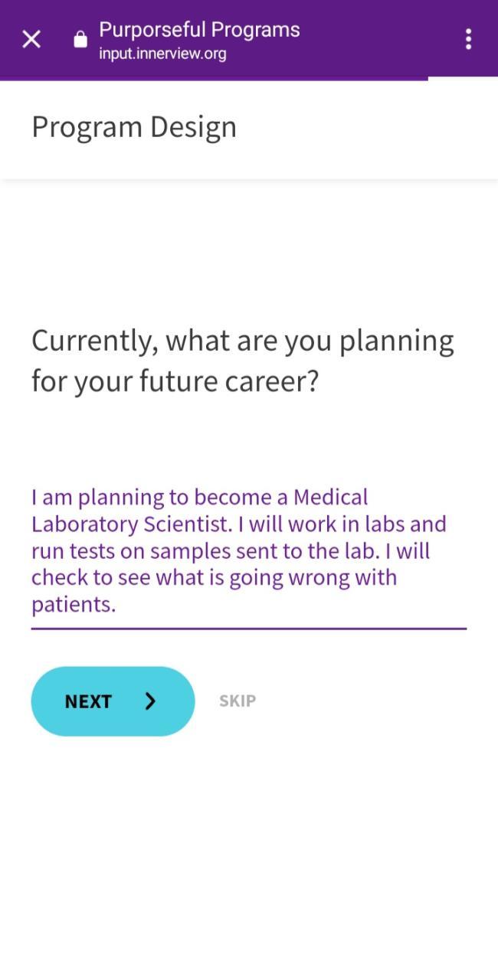The width and height of the screenshot is (498, 980).
Task: Click the question text "Currently, what are you planning"
Action: 242,341
